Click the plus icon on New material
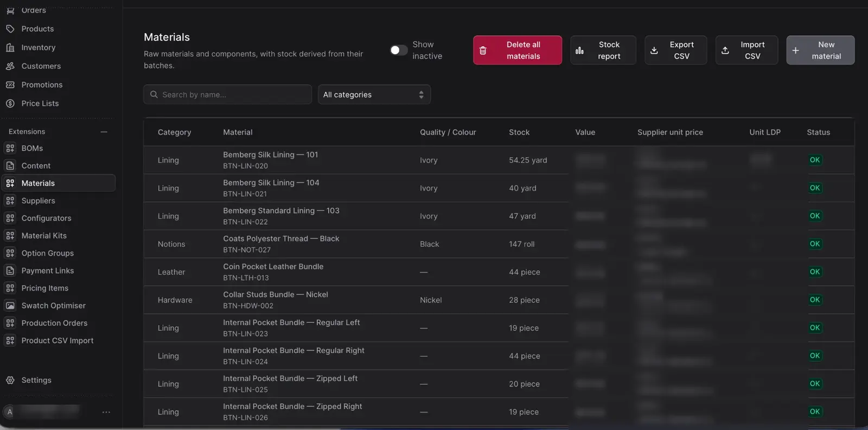This screenshot has height=430, width=868. [x=795, y=50]
